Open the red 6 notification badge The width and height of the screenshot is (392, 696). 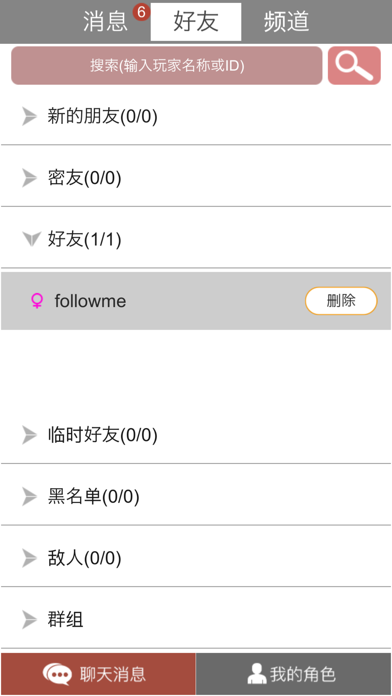[x=141, y=12]
